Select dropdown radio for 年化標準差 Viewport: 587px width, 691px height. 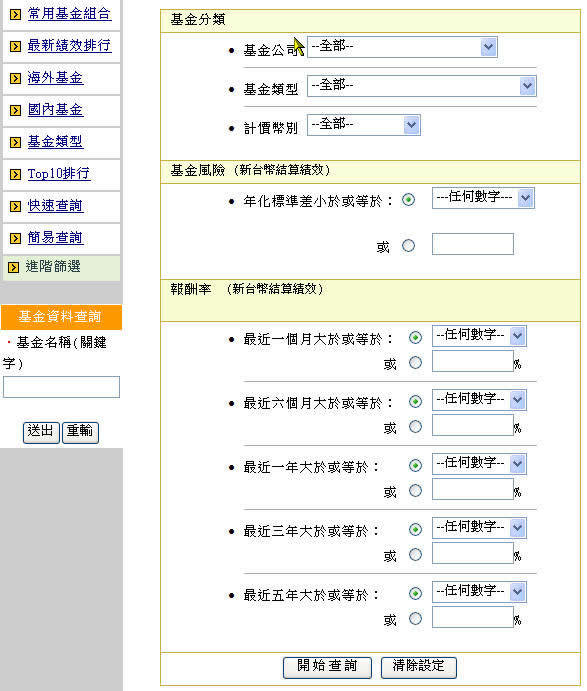(409, 200)
